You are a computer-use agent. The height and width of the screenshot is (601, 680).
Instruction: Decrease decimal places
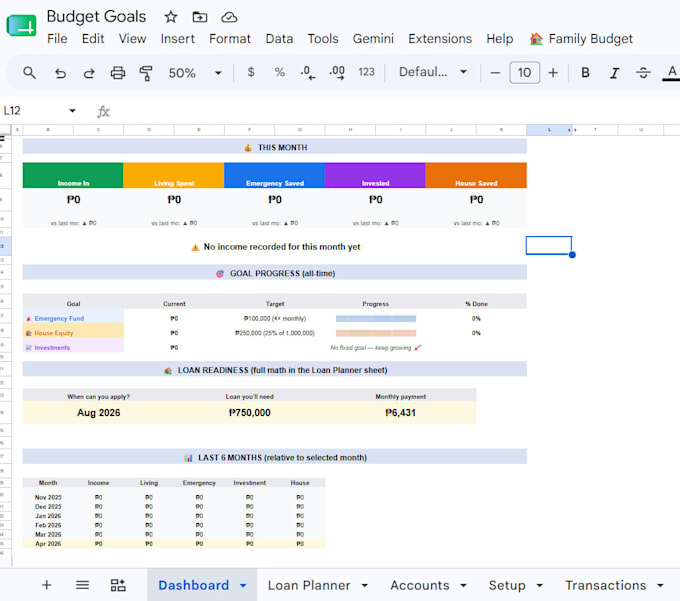coord(308,72)
